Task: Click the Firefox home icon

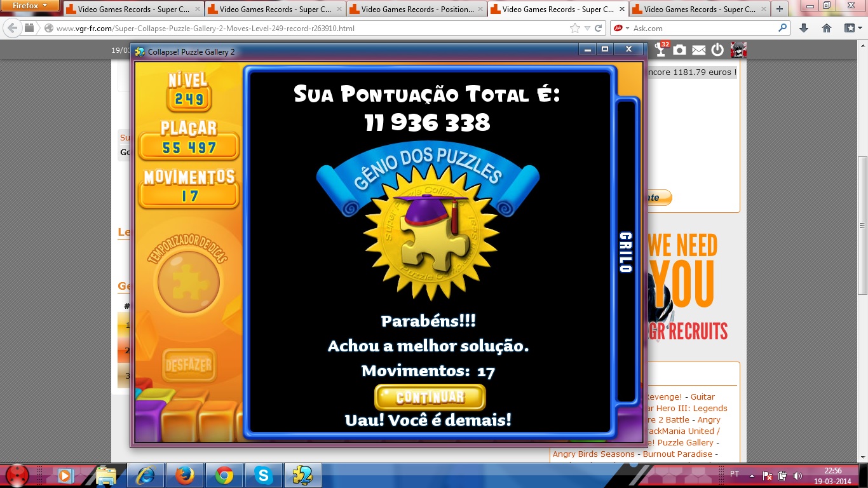Action: 827,28
